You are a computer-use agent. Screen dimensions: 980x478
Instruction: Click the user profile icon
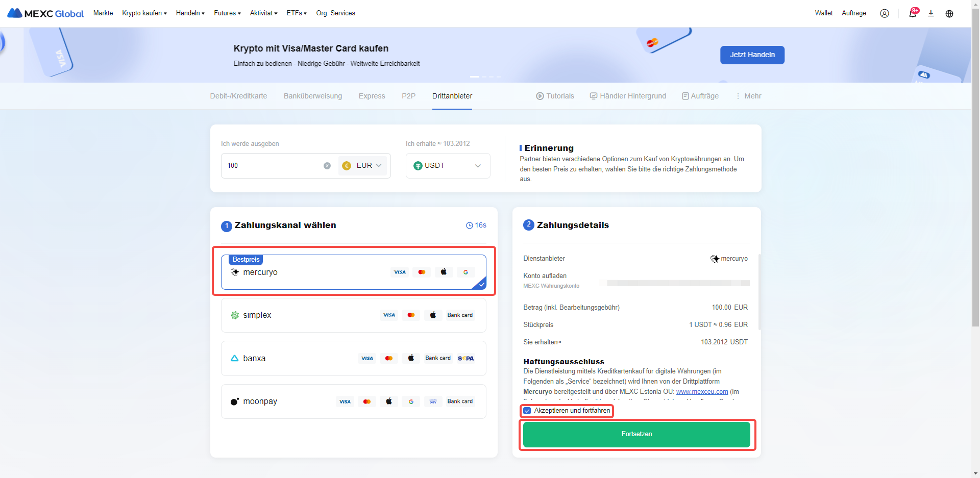pyautogui.click(x=884, y=13)
